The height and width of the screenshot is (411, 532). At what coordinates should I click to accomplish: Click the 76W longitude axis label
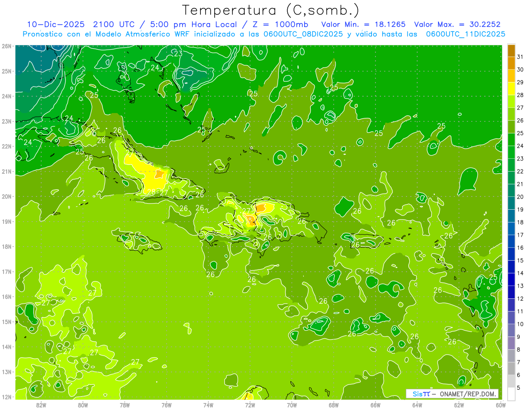[166, 404]
